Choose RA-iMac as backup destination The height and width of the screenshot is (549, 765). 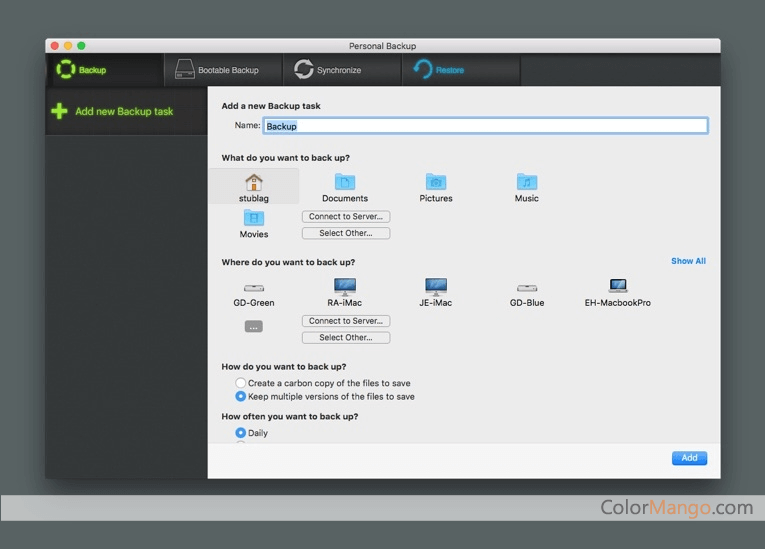tap(345, 287)
